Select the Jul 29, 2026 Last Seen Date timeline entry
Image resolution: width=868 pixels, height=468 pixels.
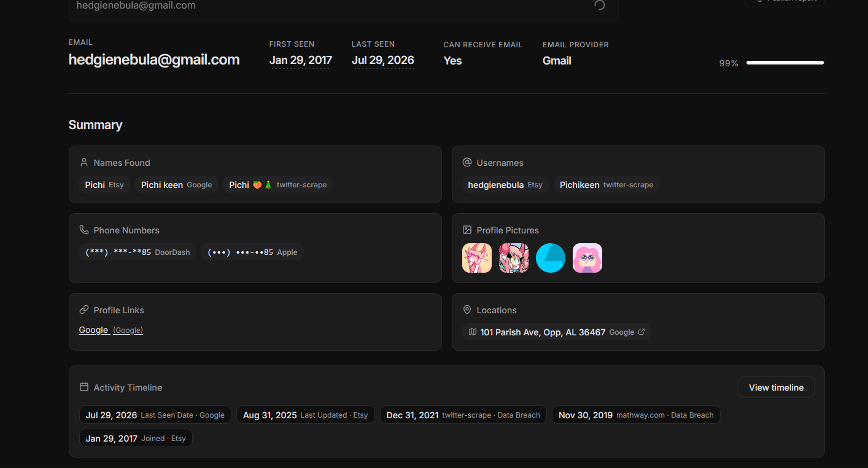pos(155,415)
